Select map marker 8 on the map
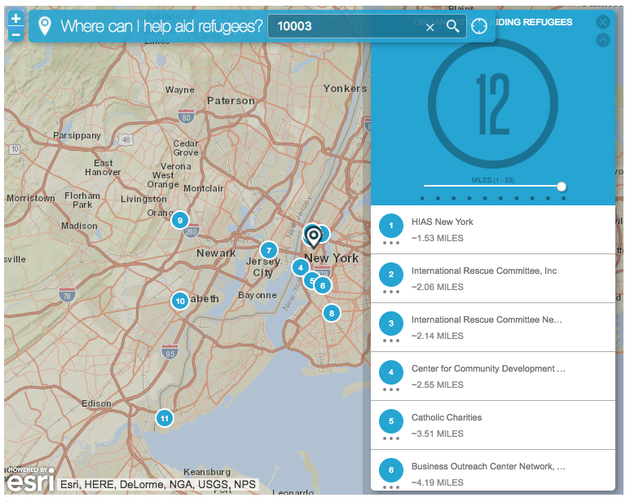630x502 pixels. coord(331,313)
